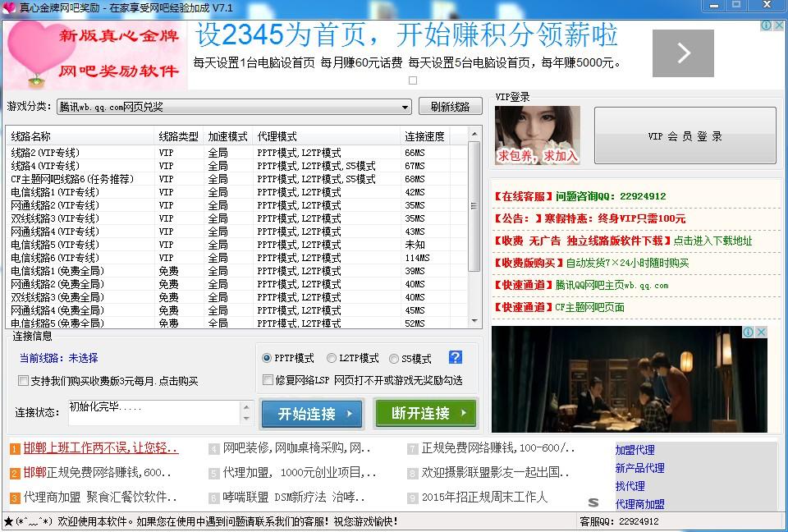Click scroll down arrow of line list
788x532 pixels.
(x=474, y=320)
